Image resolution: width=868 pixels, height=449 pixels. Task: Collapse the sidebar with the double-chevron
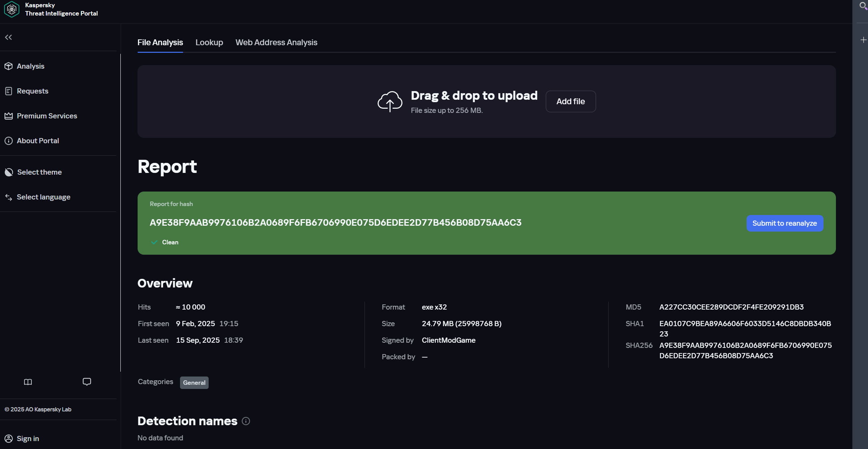[x=9, y=37]
